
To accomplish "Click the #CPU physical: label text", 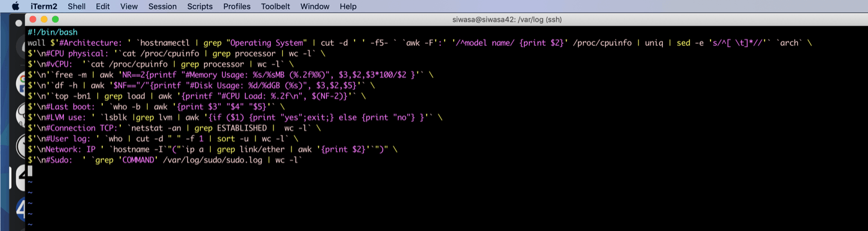I will pyautogui.click(x=77, y=53).
